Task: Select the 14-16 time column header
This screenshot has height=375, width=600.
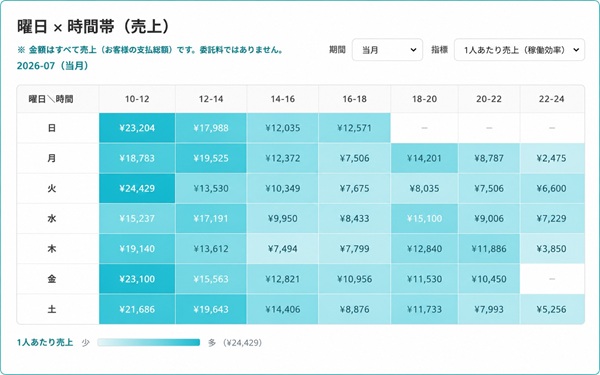Action: (283, 99)
